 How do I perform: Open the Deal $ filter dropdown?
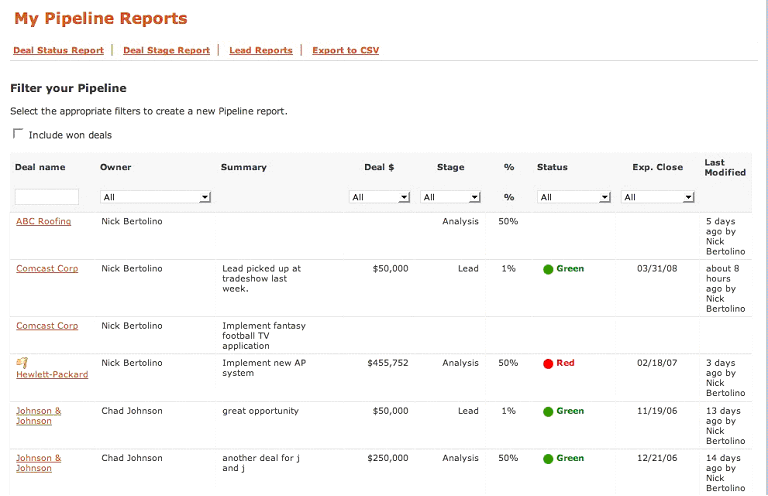click(380, 197)
